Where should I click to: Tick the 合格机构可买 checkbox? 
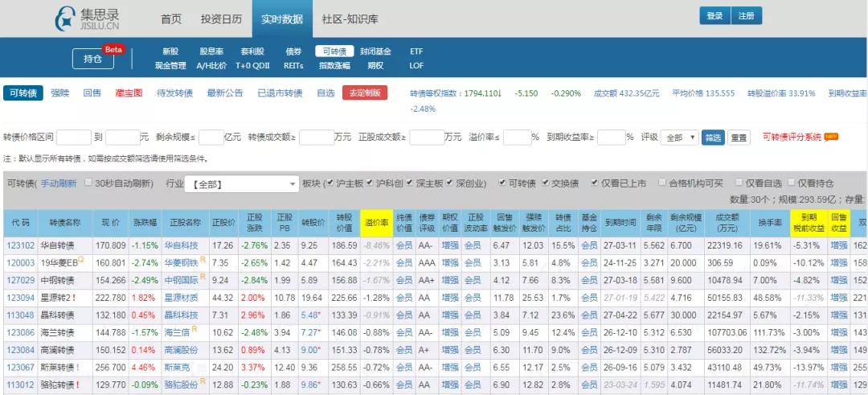(x=662, y=183)
